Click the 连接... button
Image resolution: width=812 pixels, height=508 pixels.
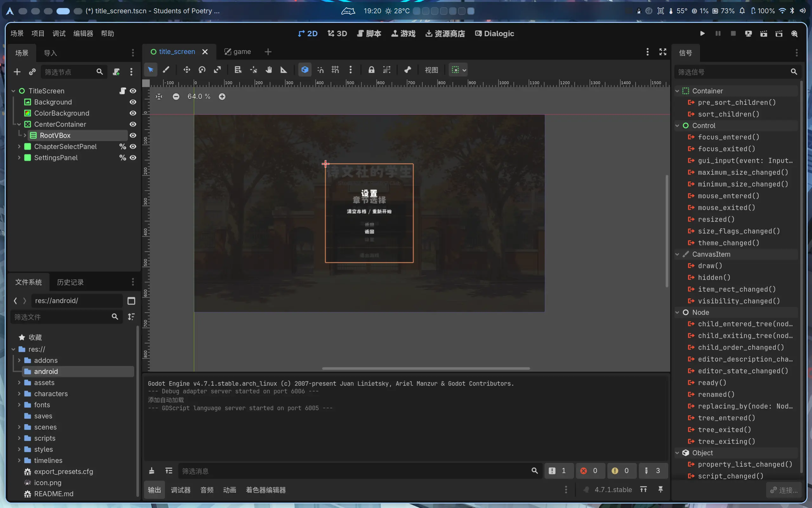pos(784,490)
